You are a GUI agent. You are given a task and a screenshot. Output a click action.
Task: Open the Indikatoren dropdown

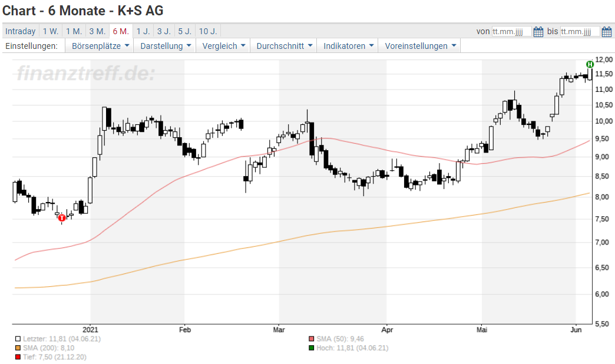(x=348, y=46)
